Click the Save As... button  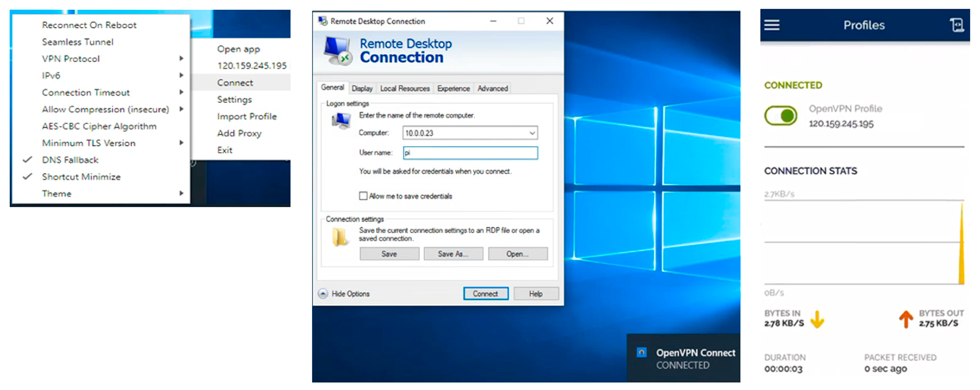(453, 254)
